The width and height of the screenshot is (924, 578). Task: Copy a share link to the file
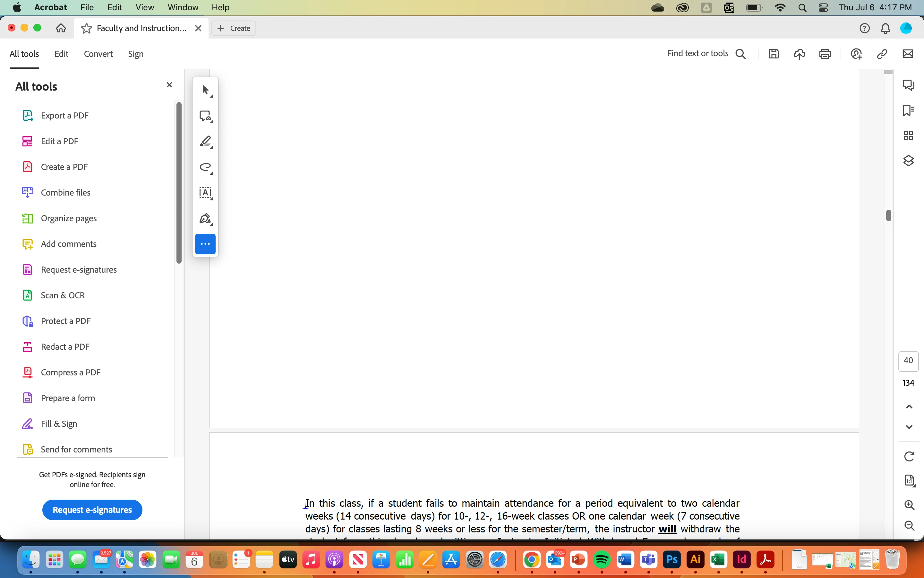coord(882,54)
